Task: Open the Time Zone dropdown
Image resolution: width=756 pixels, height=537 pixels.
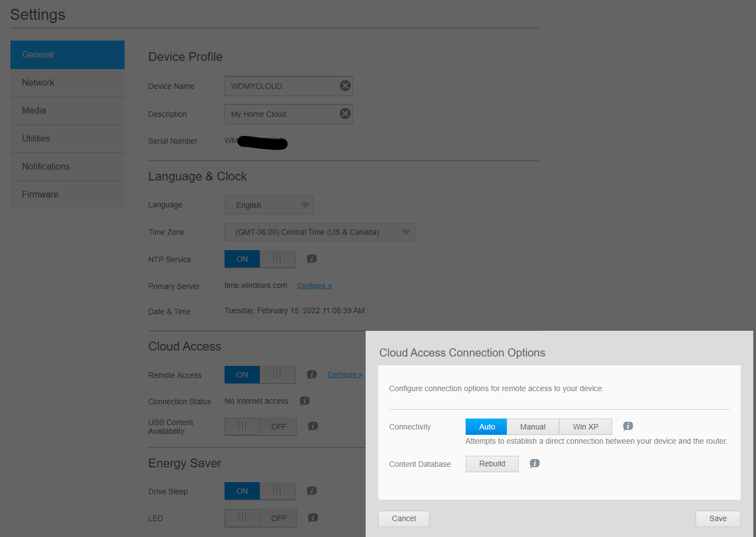Action: [x=320, y=232]
